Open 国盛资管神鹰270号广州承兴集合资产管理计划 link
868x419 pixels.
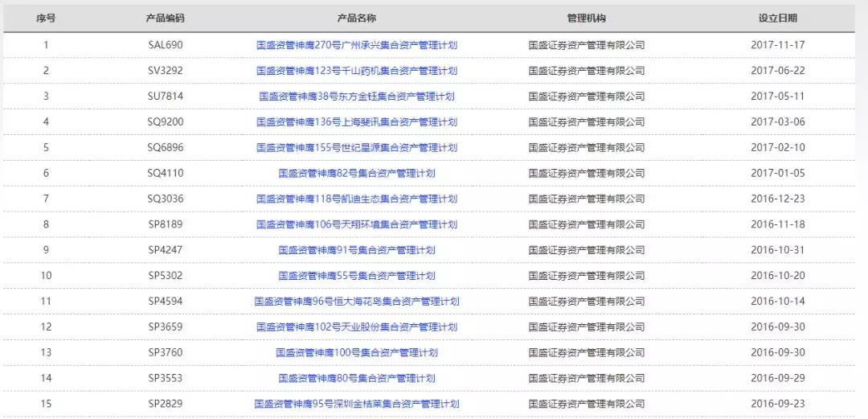click(x=357, y=45)
